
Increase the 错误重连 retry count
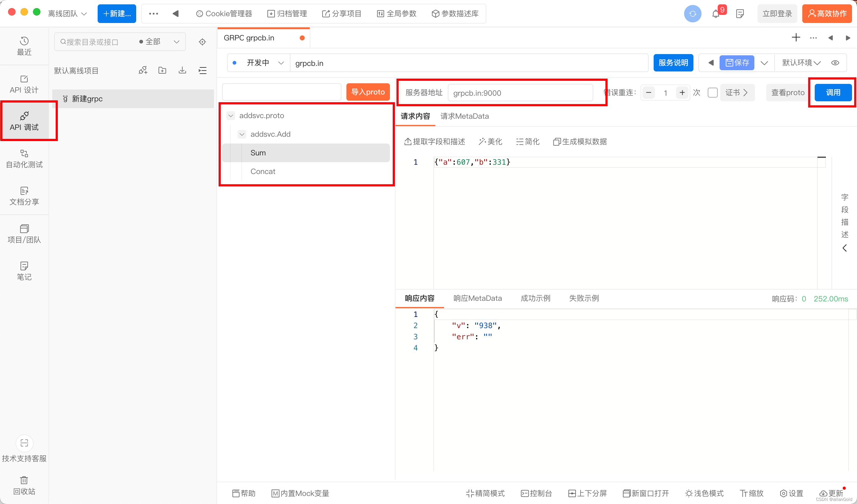click(x=682, y=92)
